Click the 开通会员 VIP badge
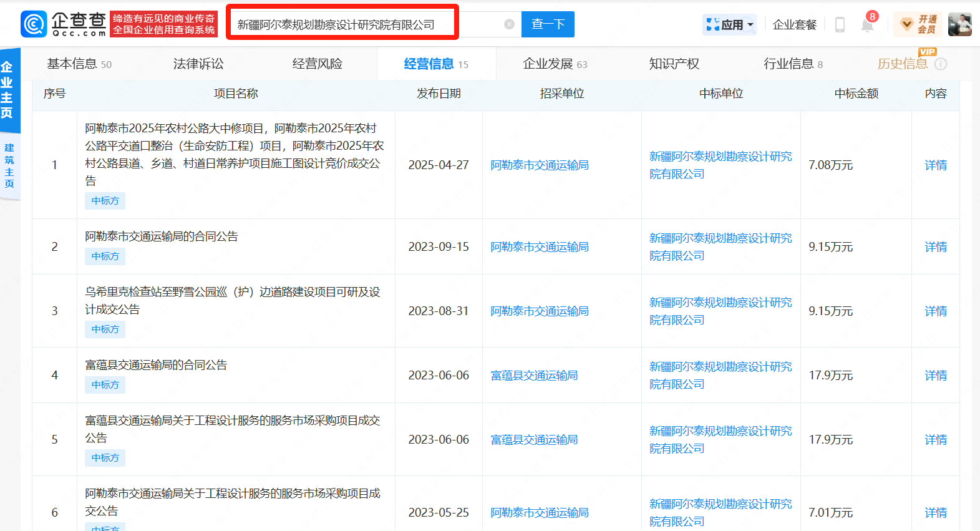Screen dimensions: 980x531 (917, 24)
